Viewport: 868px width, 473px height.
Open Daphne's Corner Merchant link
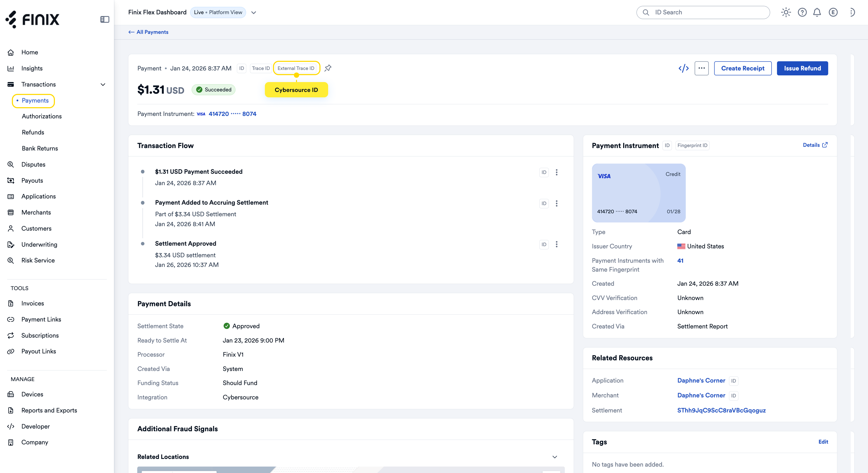(701, 396)
